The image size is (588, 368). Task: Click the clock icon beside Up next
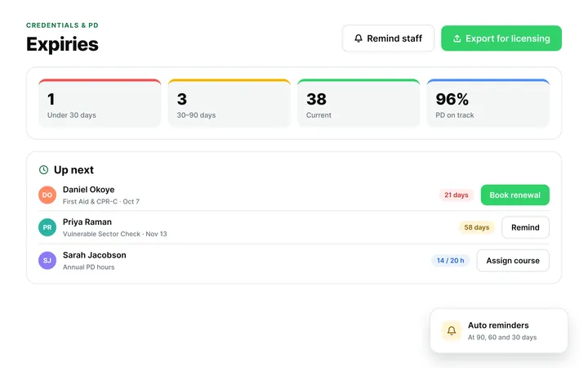[43, 170]
